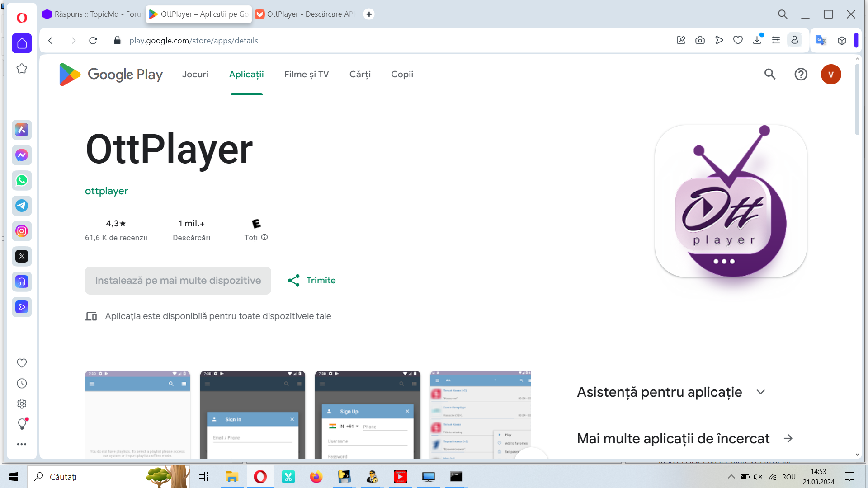Screen dimensions: 868x488
Task: Open Opera main menu logo
Action: (22, 17)
